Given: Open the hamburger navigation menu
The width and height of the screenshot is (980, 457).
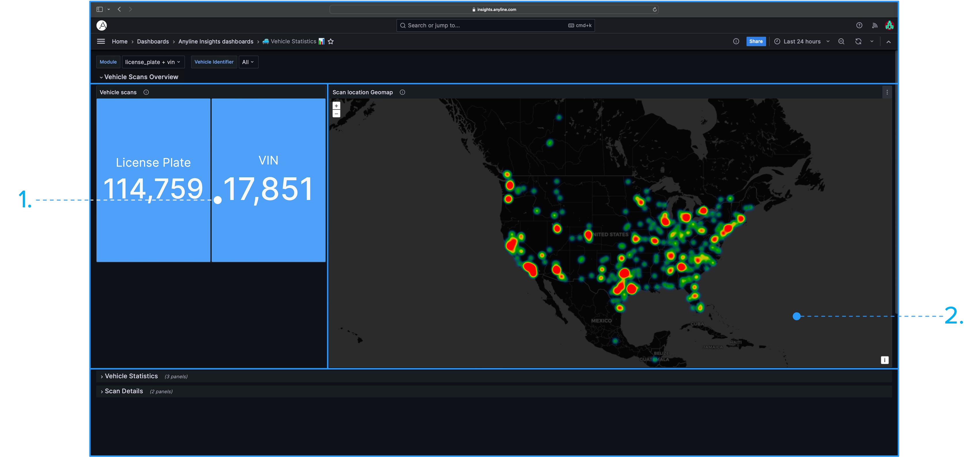Looking at the screenshot, I should pos(101,42).
